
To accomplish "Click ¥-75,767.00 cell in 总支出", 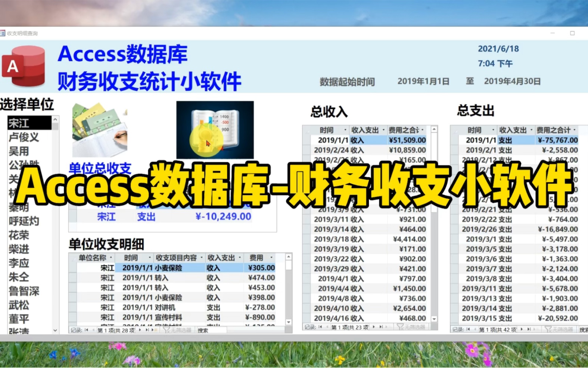I will 557,140.
